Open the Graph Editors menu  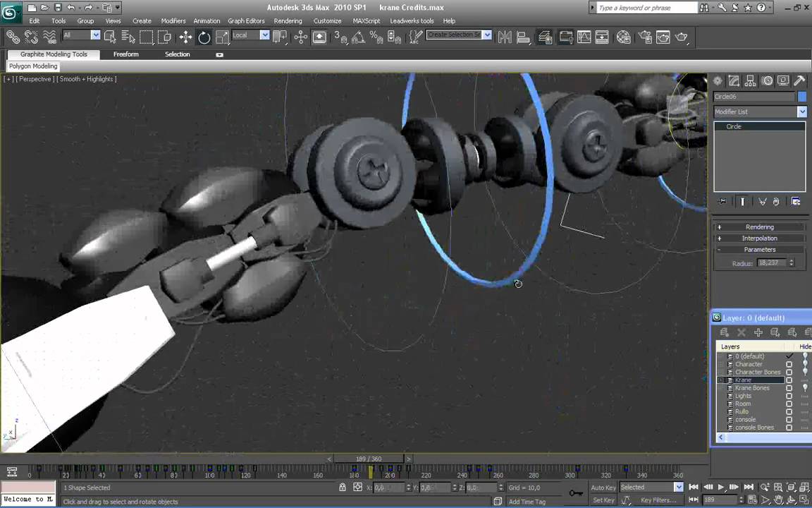pos(247,20)
